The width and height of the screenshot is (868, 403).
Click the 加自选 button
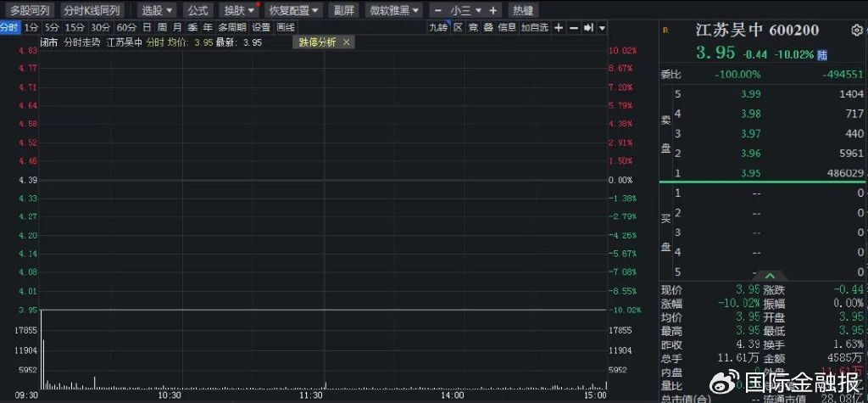(535, 27)
